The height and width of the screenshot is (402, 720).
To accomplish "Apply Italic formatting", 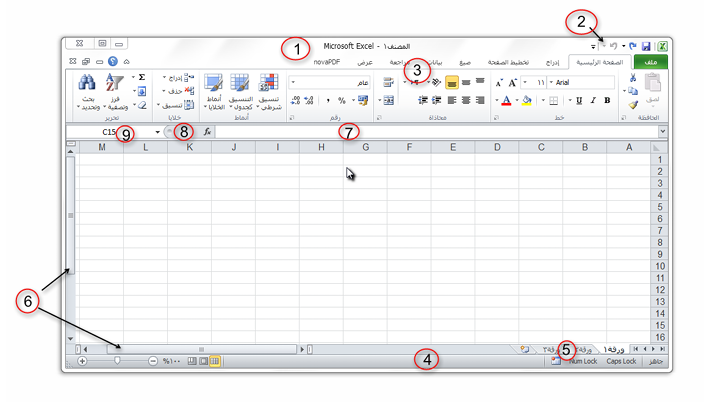I will coord(592,100).
